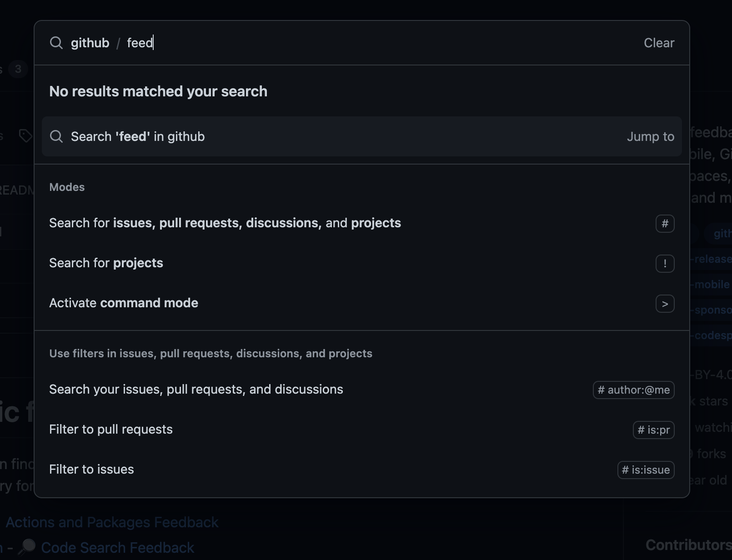Click the Modes section label
This screenshot has width=732, height=560.
(67, 187)
